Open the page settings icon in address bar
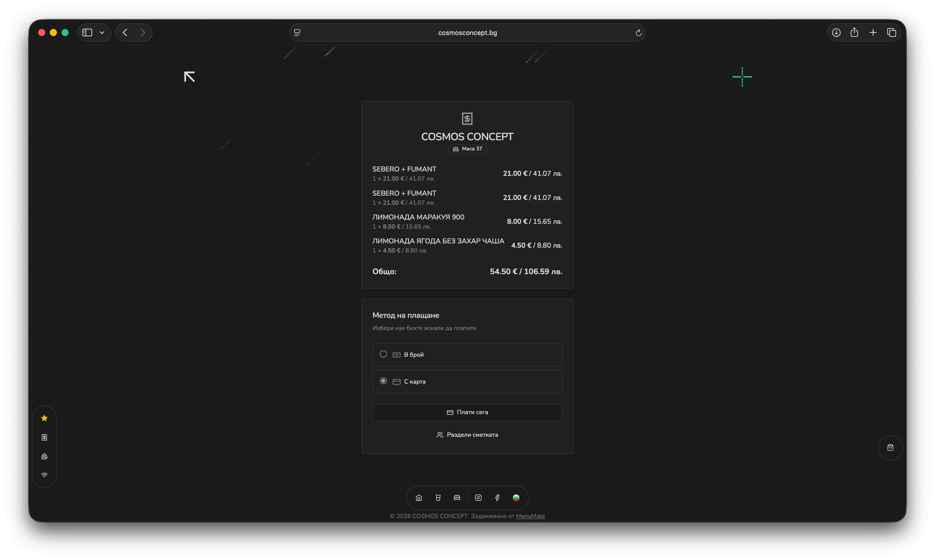This screenshot has width=935, height=560. coord(297,33)
